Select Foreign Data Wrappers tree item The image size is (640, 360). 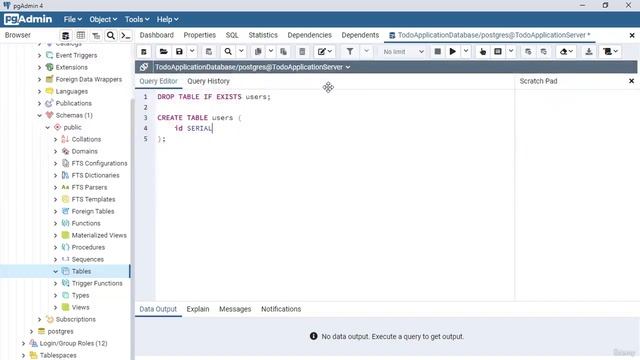point(89,79)
